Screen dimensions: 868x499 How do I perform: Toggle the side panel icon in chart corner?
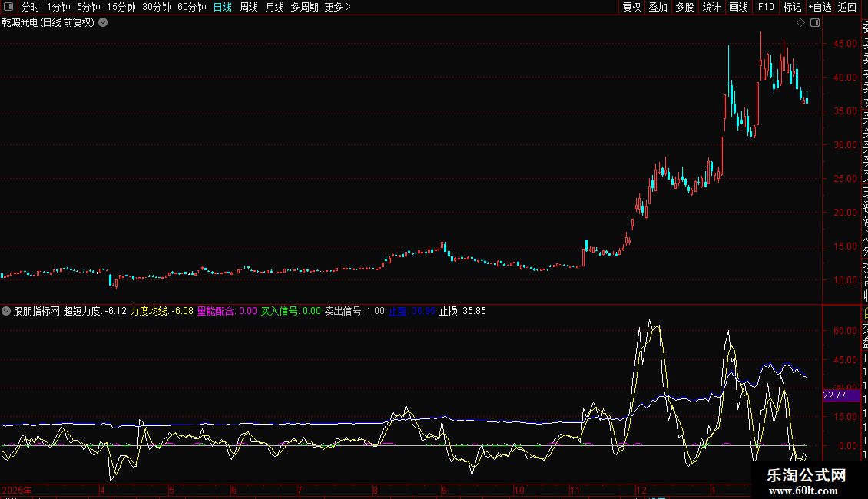pyautogui.click(x=815, y=23)
